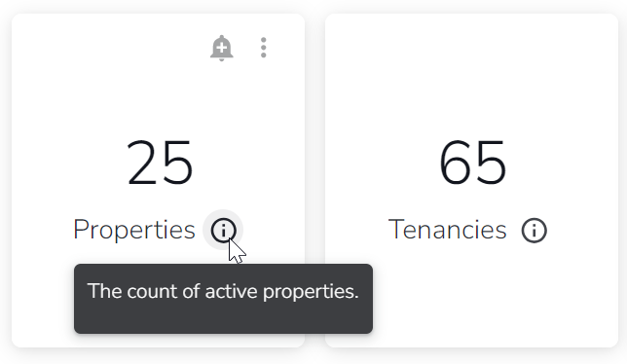Select the number 25 on Properties card
This screenshot has width=627, height=364.
click(160, 163)
